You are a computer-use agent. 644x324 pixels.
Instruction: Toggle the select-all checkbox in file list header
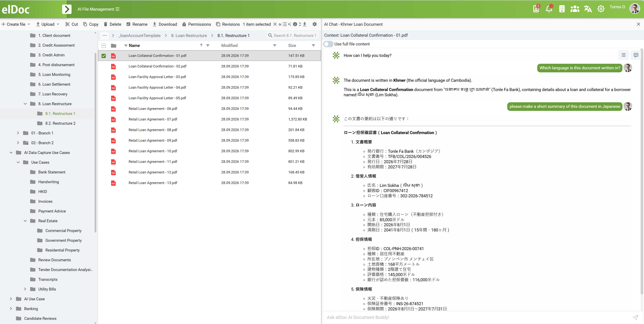tap(104, 46)
